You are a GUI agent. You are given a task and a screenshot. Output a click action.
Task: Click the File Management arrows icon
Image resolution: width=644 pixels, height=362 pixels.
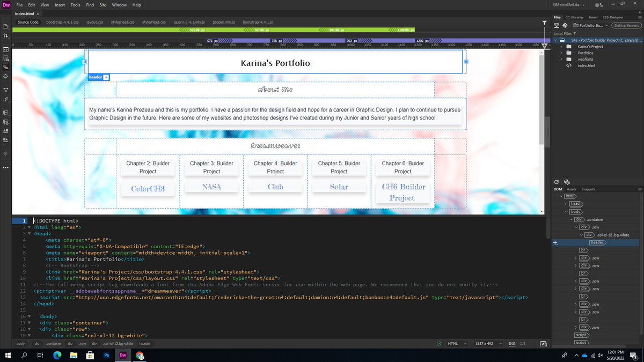5,36
